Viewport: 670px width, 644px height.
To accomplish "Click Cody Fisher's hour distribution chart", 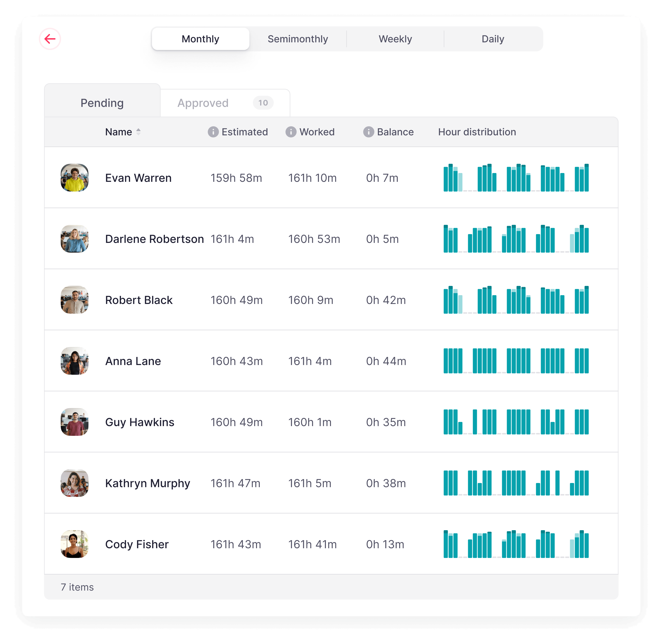I will [516, 544].
